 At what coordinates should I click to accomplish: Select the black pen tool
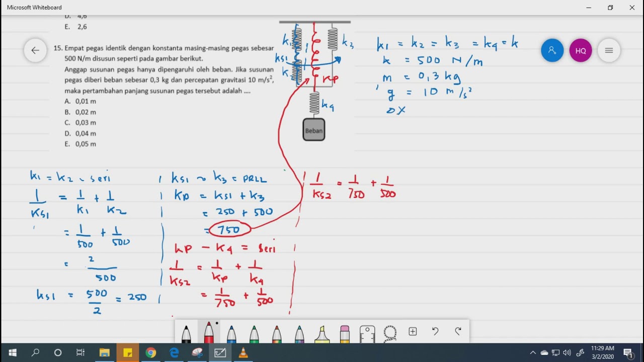(186, 333)
